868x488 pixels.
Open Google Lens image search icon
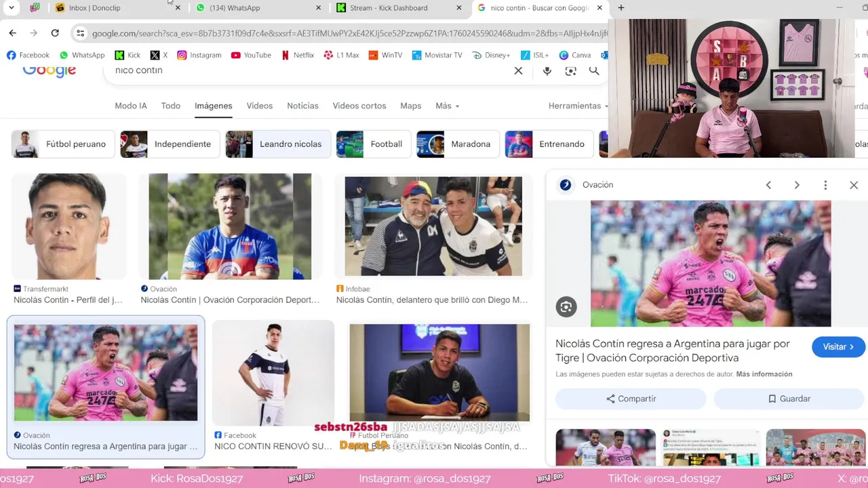(571, 70)
